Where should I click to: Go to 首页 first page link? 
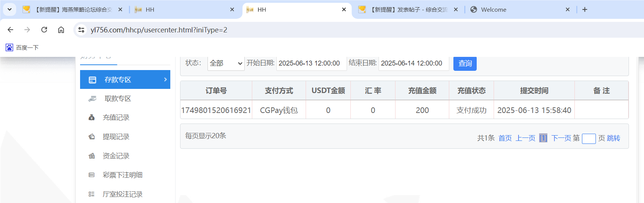coord(505,138)
